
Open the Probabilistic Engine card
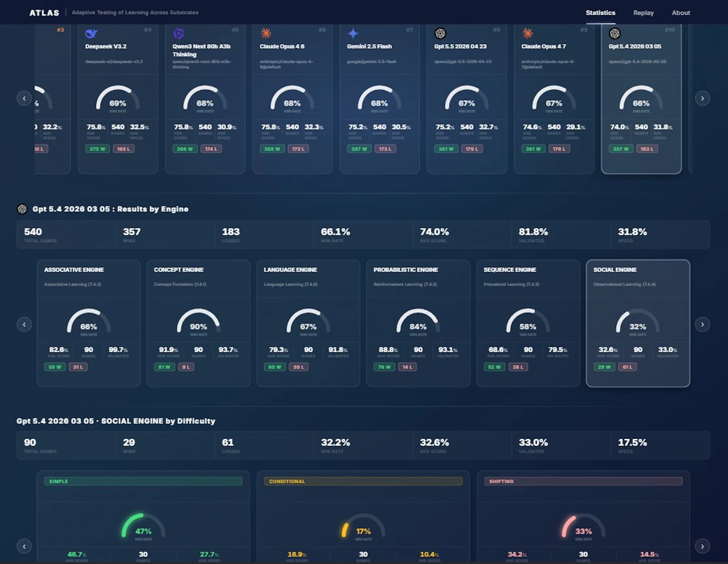pyautogui.click(x=418, y=324)
